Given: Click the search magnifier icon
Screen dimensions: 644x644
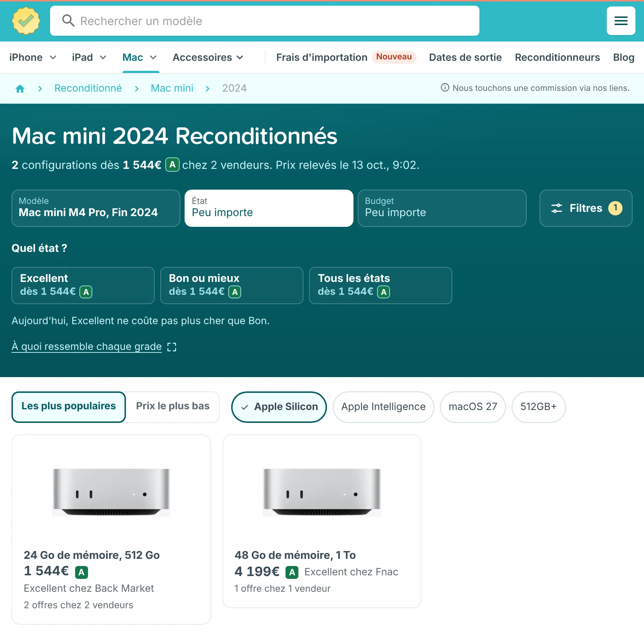Looking at the screenshot, I should point(68,21).
